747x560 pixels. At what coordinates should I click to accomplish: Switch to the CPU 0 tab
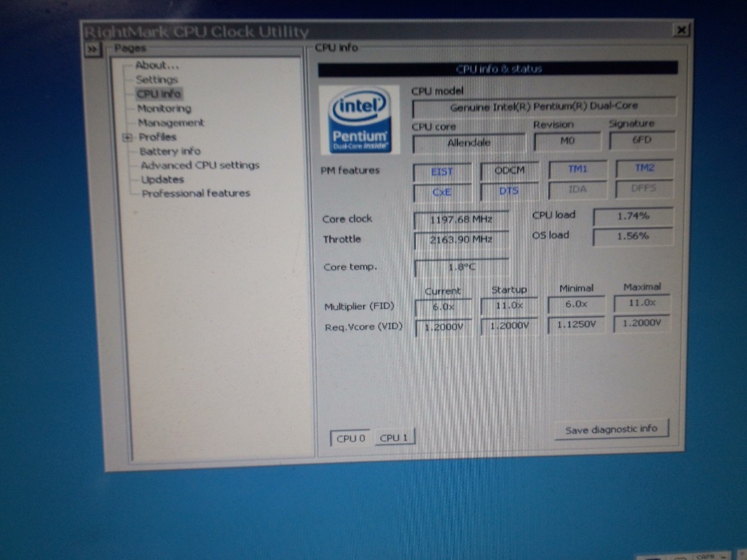point(350,438)
